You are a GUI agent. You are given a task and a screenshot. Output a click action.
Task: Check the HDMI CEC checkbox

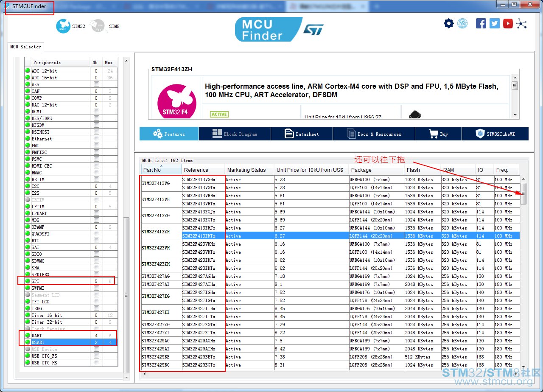coord(96,166)
